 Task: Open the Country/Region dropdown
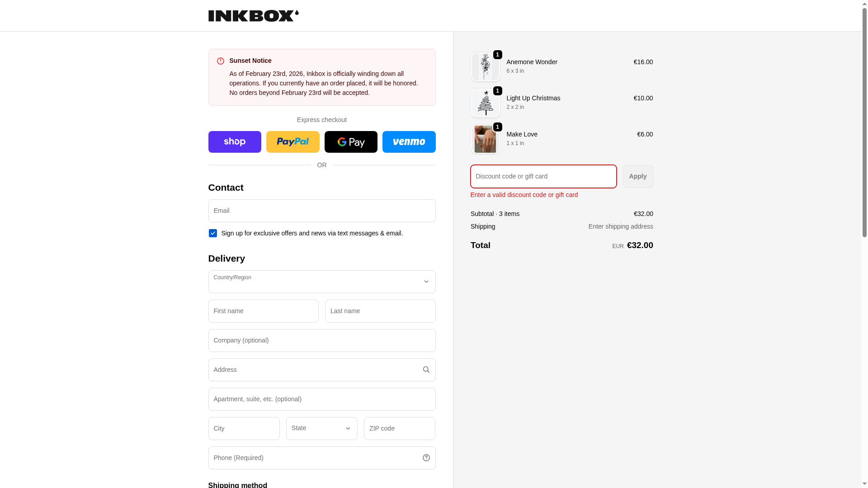point(321,282)
